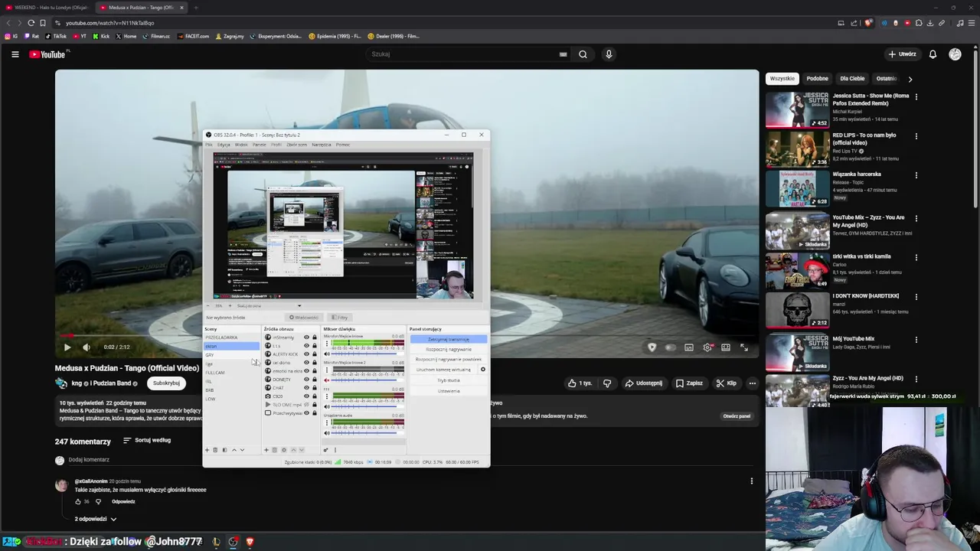Bookmark this page in the browser toolbar

click(43, 23)
